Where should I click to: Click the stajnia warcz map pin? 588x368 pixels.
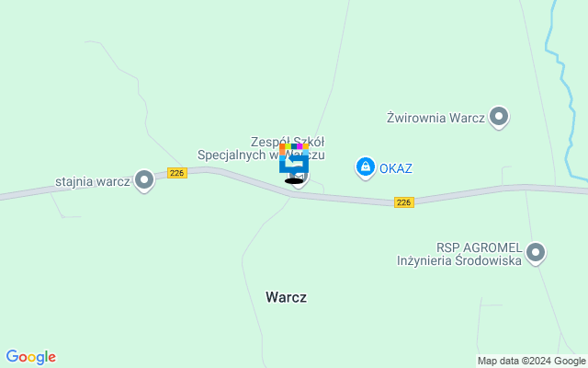(x=144, y=180)
